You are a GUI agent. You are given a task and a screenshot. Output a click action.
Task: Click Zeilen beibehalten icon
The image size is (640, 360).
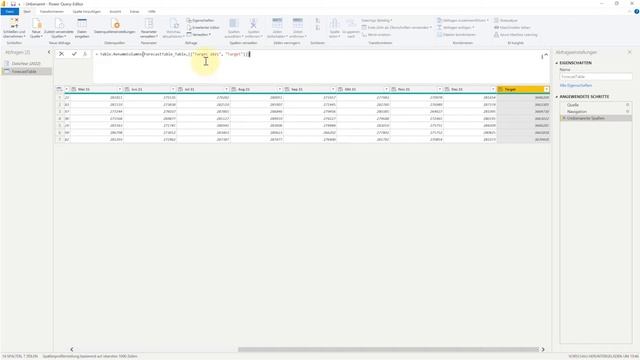pos(277,23)
